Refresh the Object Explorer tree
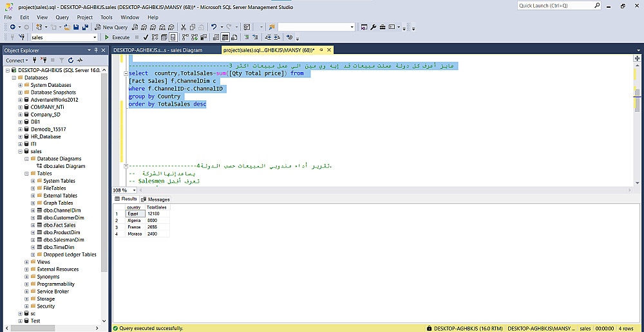This screenshot has height=332, width=644. (x=72, y=60)
